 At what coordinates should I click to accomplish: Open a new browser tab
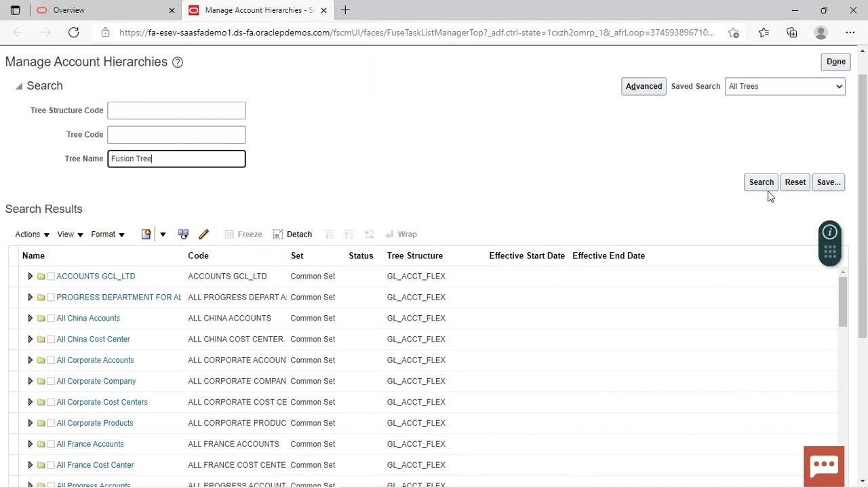pyautogui.click(x=345, y=10)
